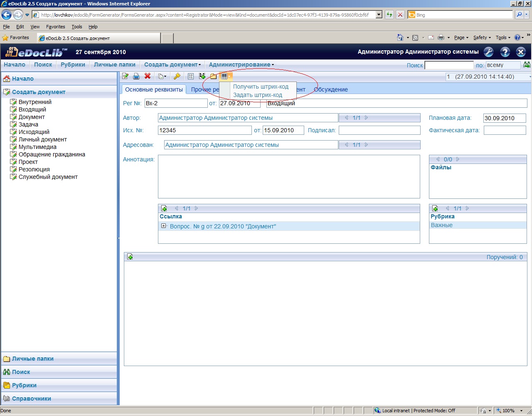Add a new link in Ссылка panel
The image size is (532, 416).
(x=164, y=208)
